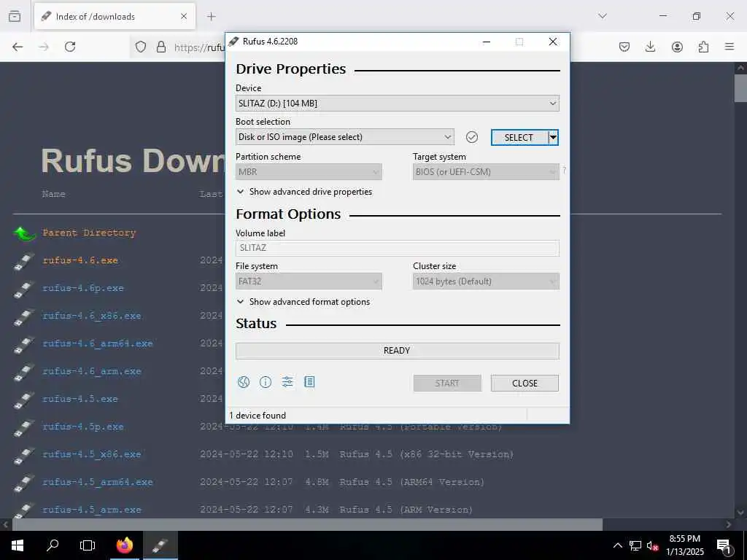Select the Index of /downloads tab
747x560 pixels.
(115, 17)
